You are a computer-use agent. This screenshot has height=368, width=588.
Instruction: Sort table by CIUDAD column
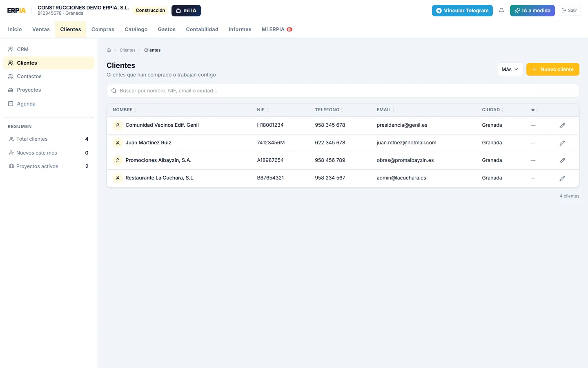[492, 110]
